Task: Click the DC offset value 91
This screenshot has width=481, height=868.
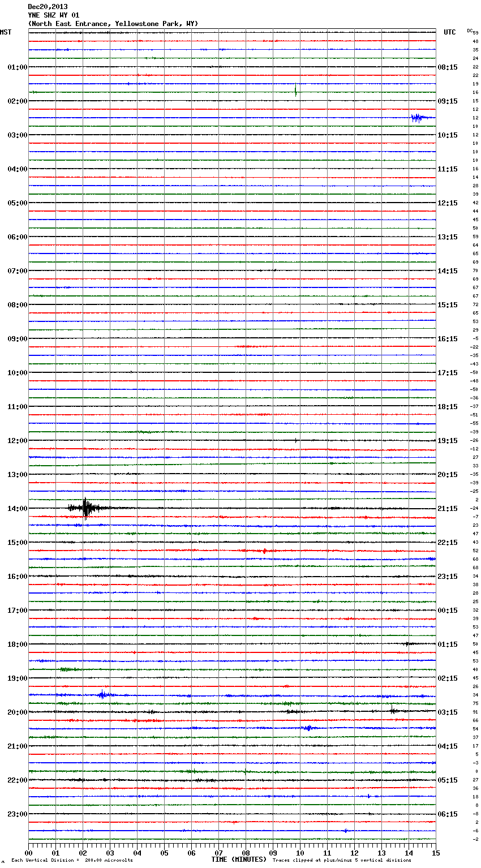Action: point(475,712)
